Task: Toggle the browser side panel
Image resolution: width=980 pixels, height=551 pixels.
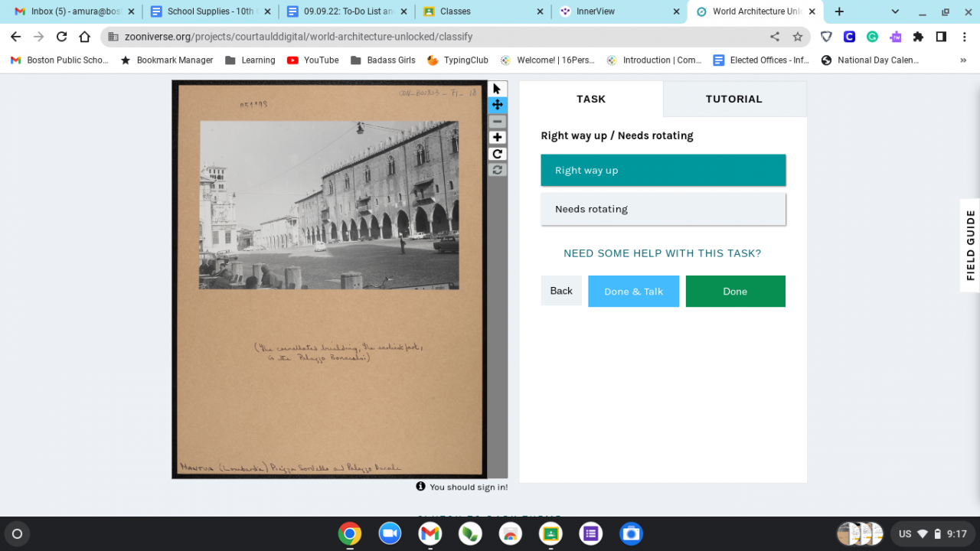Action: point(941,37)
